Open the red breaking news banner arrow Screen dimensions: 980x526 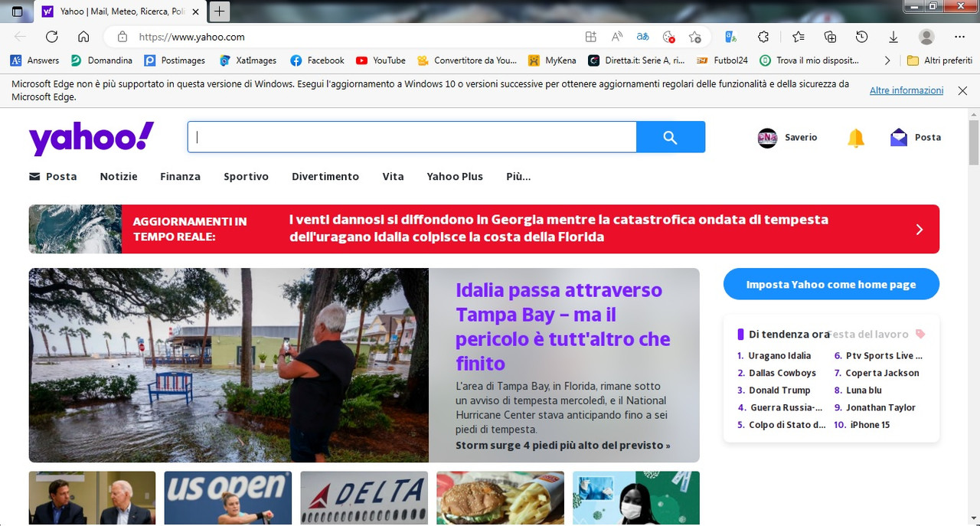[x=920, y=229]
